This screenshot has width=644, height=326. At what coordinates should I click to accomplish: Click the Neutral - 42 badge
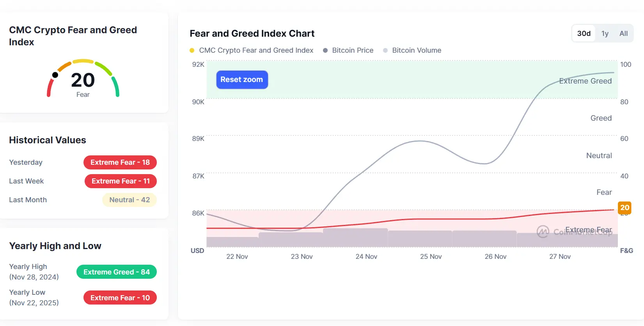pyautogui.click(x=130, y=200)
